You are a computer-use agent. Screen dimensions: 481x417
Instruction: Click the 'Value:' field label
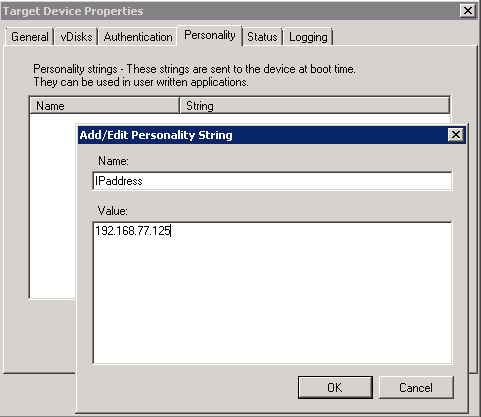[x=113, y=211]
